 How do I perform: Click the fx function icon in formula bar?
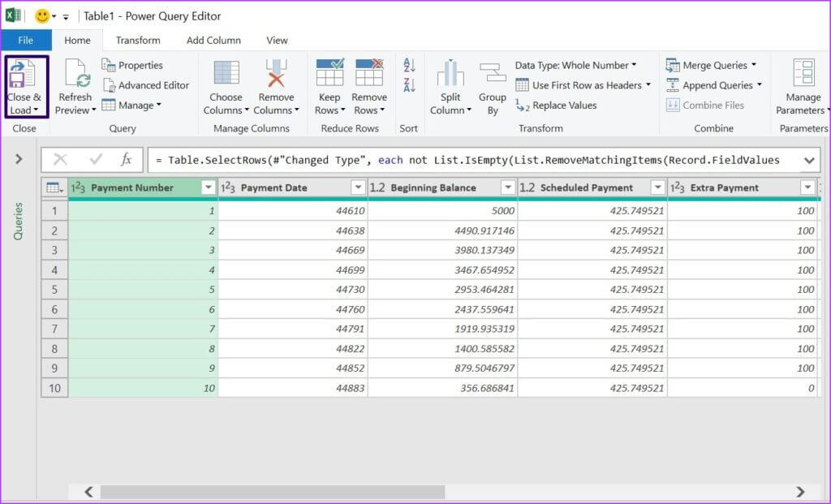pyautogui.click(x=126, y=159)
